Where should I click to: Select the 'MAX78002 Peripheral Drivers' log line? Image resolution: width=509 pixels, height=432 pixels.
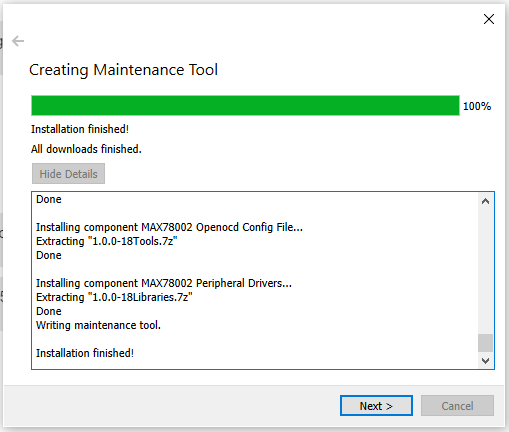click(164, 283)
